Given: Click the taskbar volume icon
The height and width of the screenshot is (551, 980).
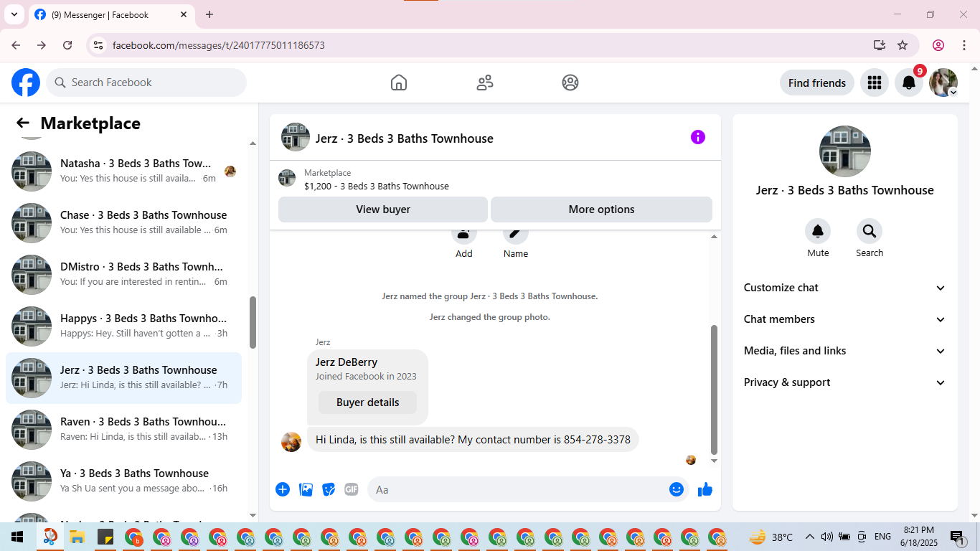Looking at the screenshot, I should pos(826,537).
